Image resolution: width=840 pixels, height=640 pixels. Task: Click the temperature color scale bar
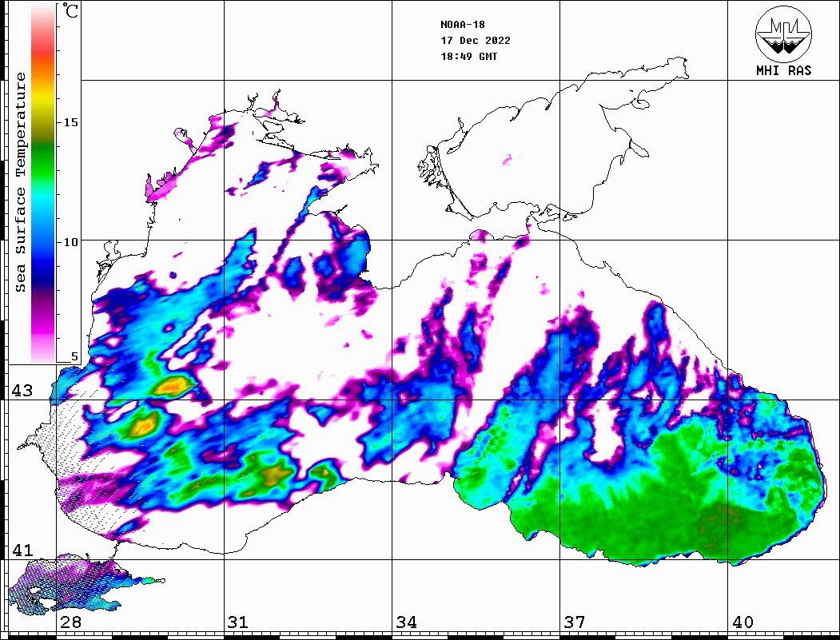[43, 183]
